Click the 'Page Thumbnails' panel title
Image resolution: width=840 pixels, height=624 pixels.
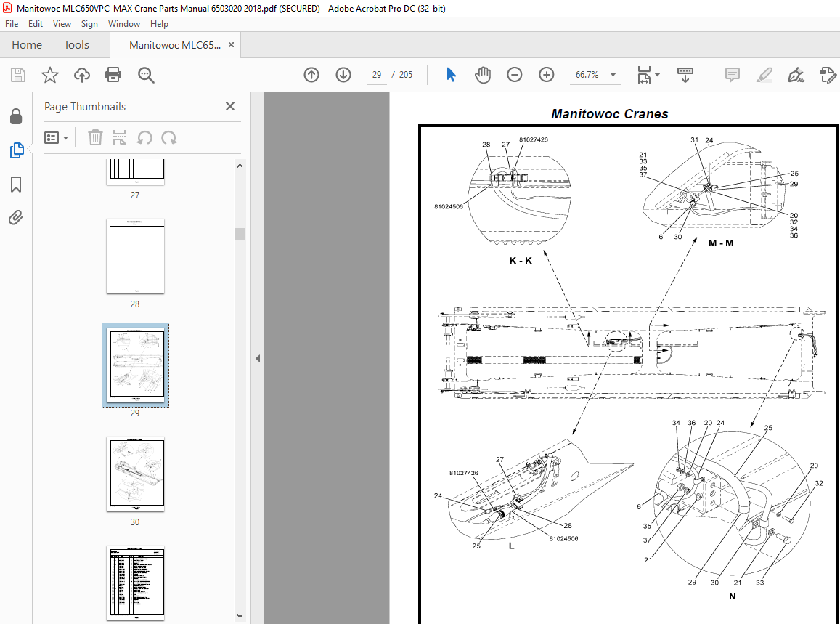pos(85,107)
